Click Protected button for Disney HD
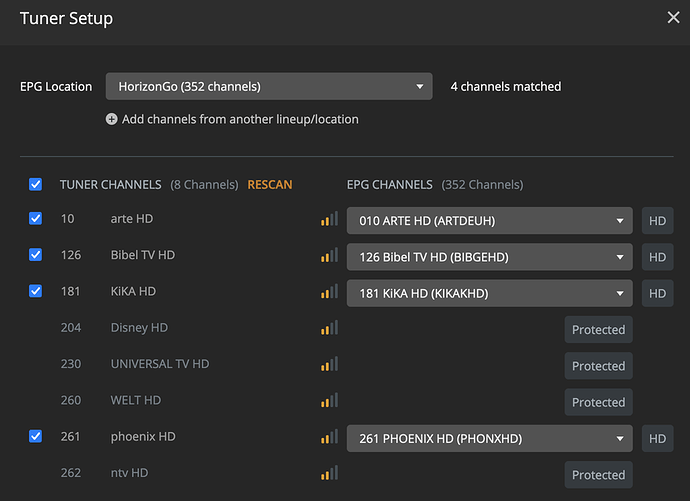690x501 pixels. point(598,330)
